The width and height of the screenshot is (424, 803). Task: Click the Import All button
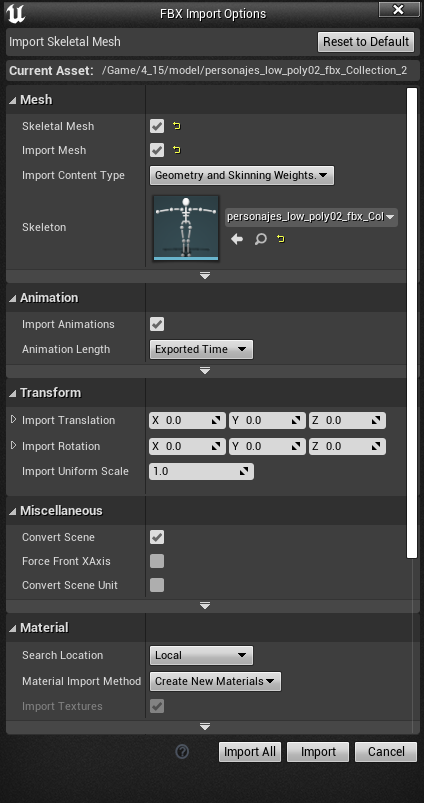tap(250, 752)
